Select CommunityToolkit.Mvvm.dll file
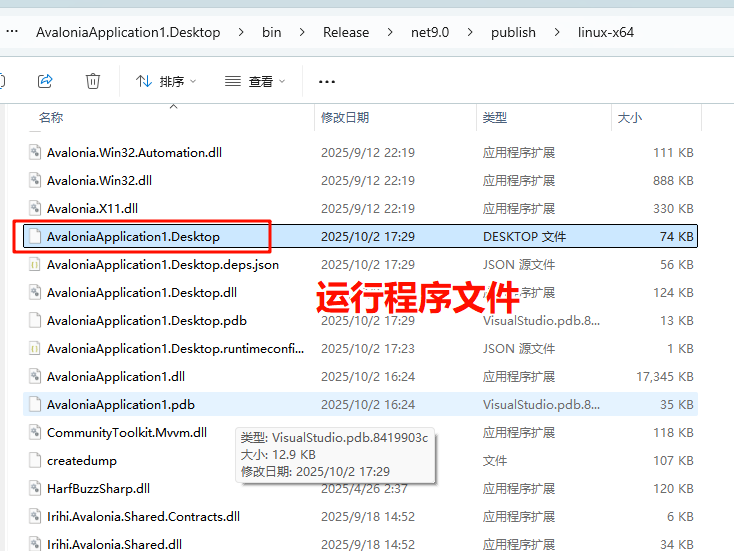Screen dimensions: 734x551 point(360,433)
